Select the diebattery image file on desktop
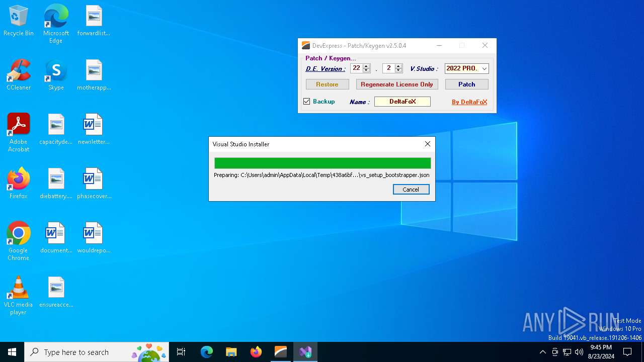 tap(56, 184)
